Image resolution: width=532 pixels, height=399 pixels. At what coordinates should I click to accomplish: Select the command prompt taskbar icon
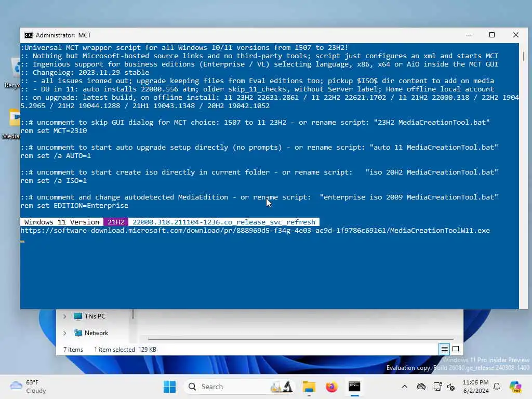[x=354, y=387]
